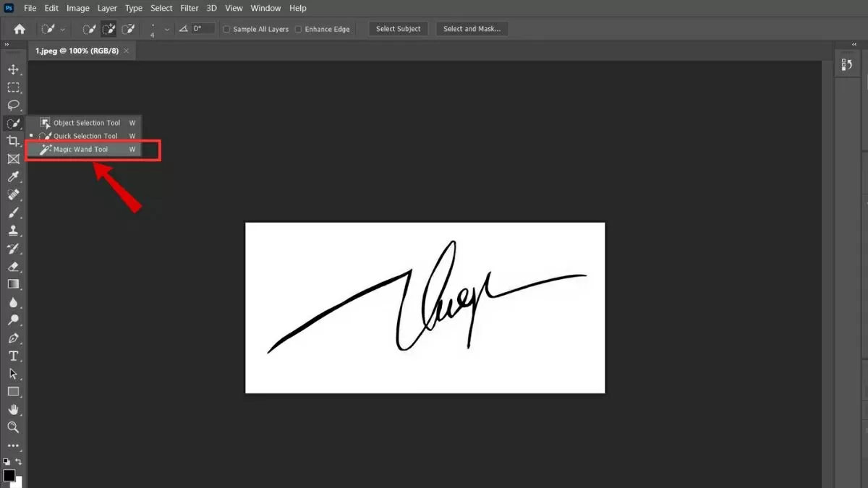Expand the brush size options dropdown
Image resolution: width=868 pixels, height=488 pixels.
click(167, 30)
